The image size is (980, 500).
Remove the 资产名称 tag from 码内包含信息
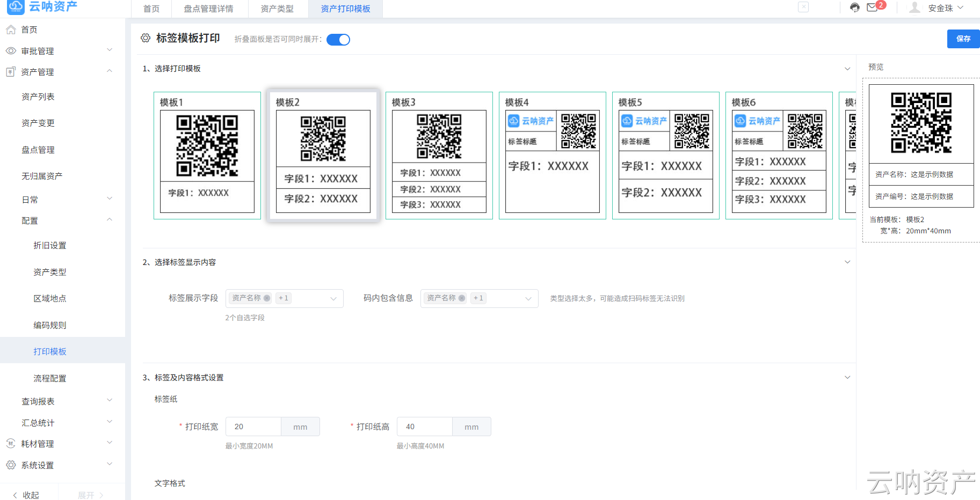pos(462,298)
